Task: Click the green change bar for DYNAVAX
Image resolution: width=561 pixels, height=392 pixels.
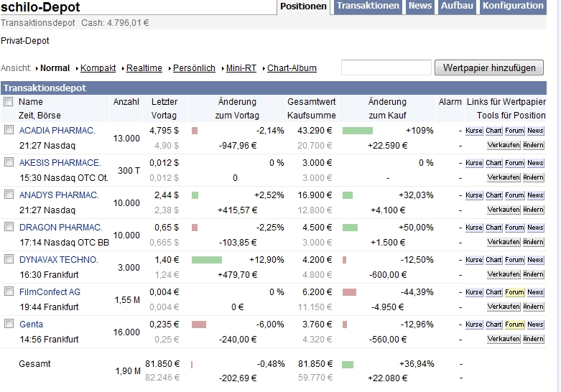Action: [207, 260]
